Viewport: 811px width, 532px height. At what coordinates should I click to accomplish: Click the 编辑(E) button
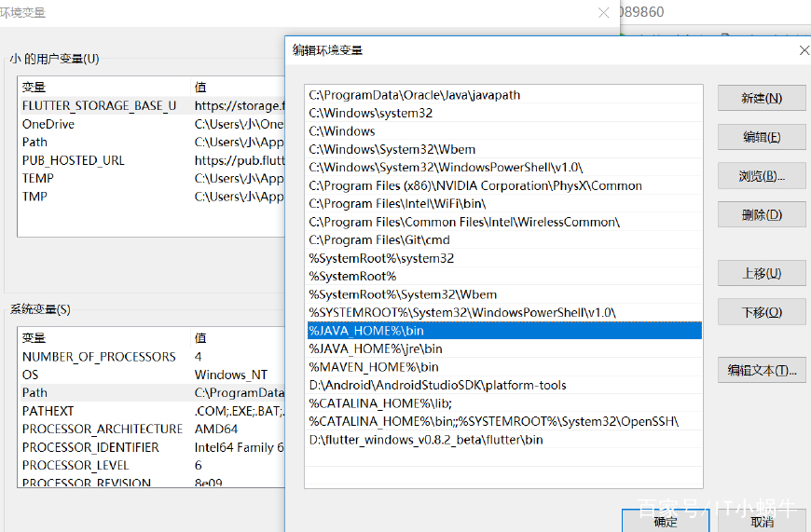point(762,137)
